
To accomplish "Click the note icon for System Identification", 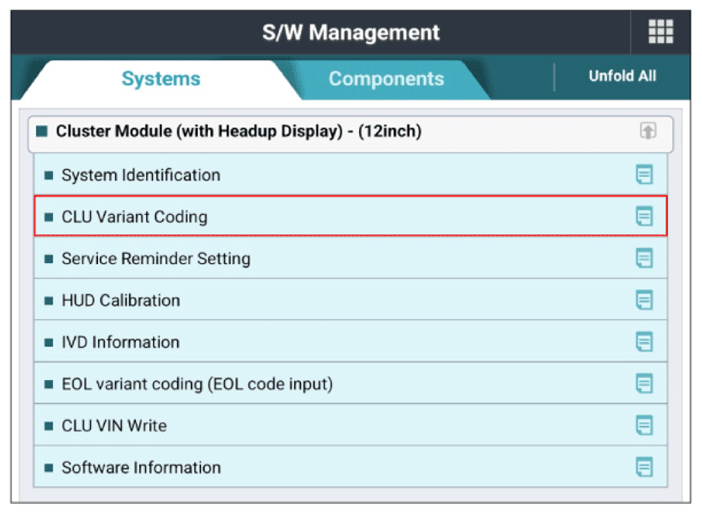I will 644,175.
